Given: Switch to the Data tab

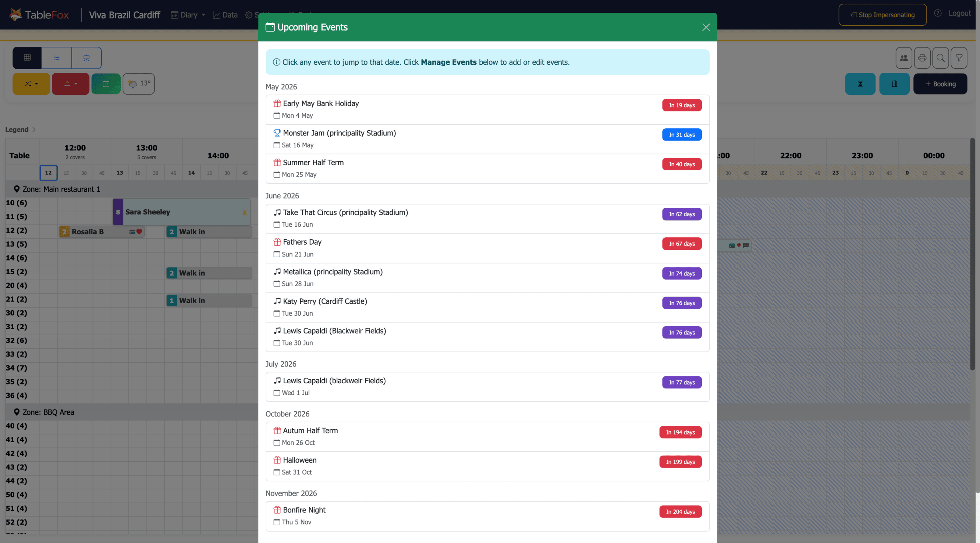Looking at the screenshot, I should point(225,14).
